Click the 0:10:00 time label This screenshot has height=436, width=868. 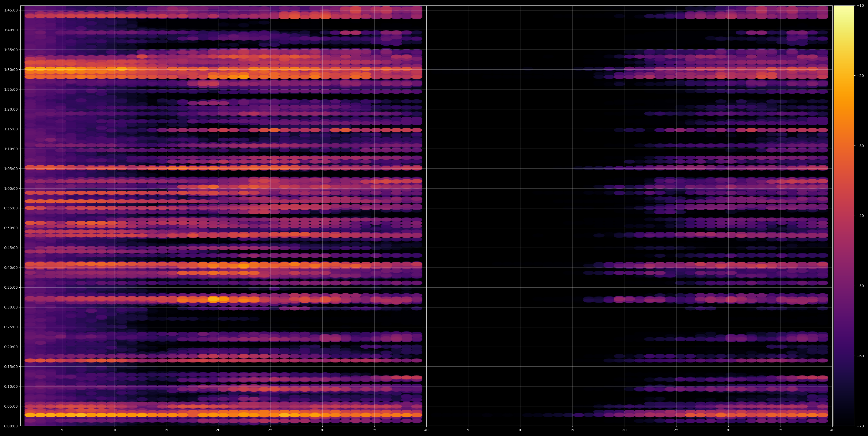11,386
